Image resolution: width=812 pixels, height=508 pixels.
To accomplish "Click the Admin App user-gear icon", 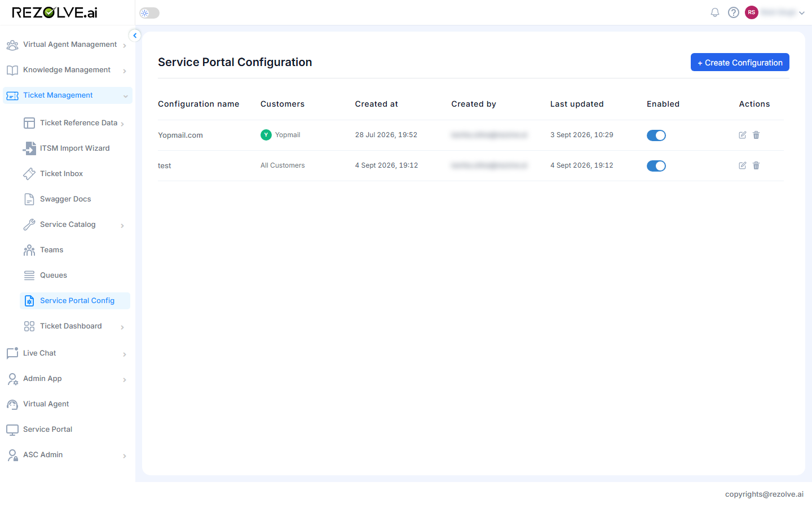I will (x=12, y=379).
